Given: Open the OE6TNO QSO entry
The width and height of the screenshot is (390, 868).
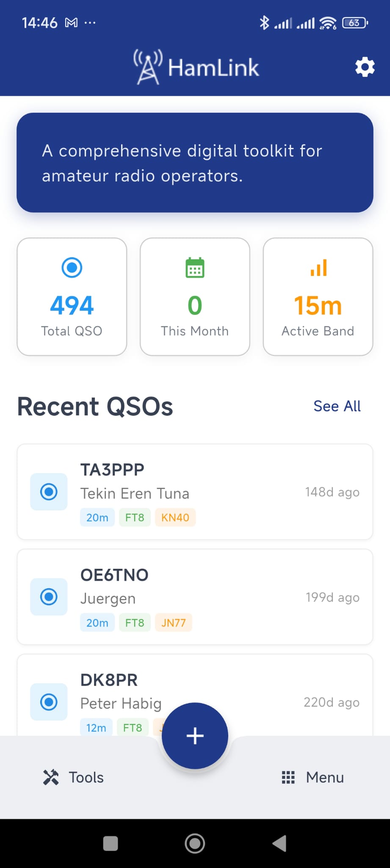Looking at the screenshot, I should (x=195, y=597).
